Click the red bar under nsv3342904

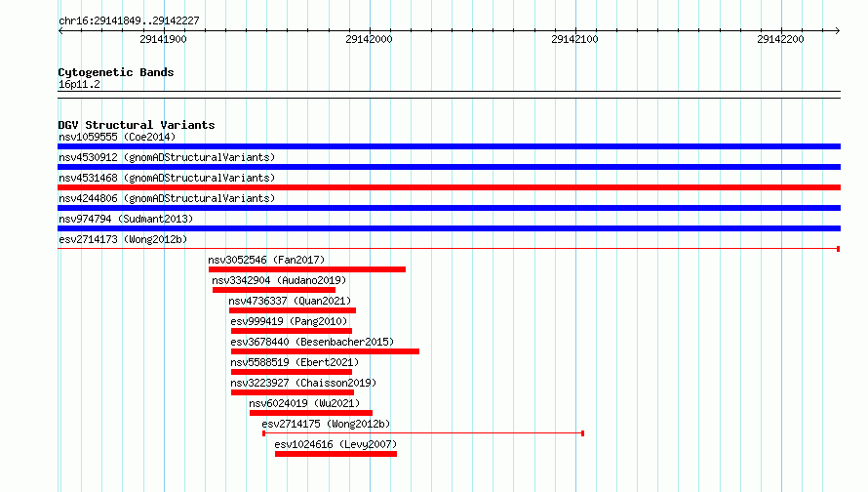[x=274, y=290]
